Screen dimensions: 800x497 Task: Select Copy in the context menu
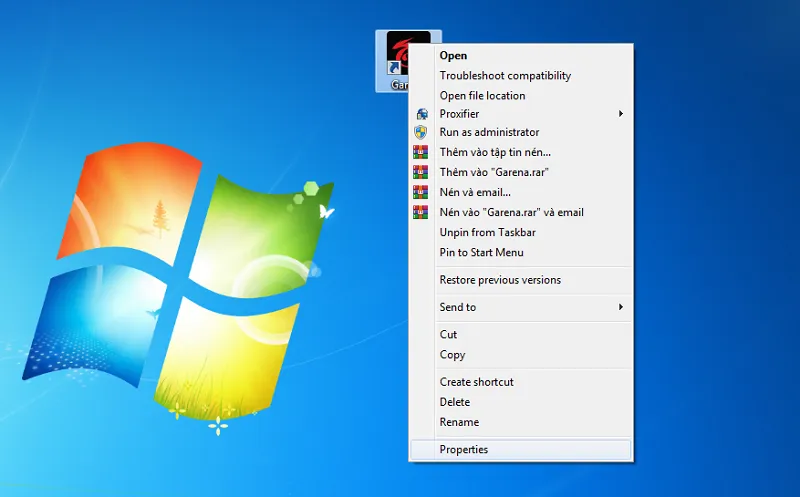click(x=452, y=355)
